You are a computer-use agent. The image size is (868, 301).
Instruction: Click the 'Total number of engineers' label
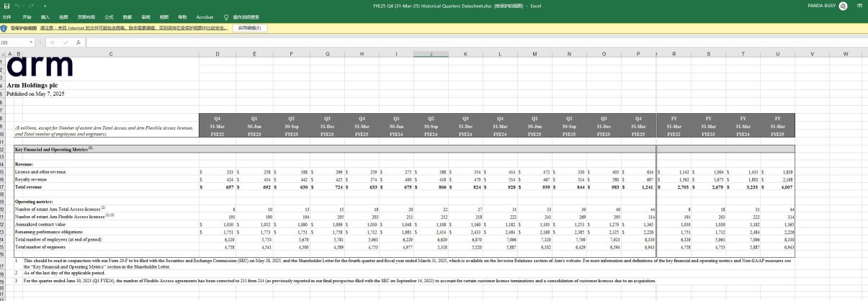(42, 248)
